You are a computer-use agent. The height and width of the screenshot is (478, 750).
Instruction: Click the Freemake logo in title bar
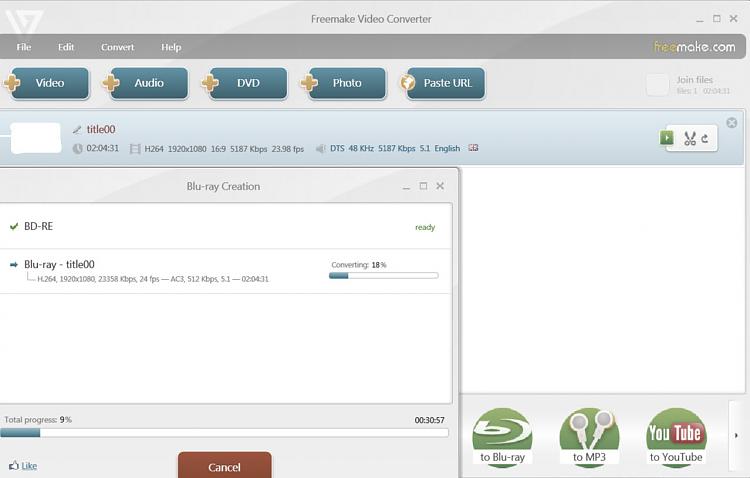24,21
